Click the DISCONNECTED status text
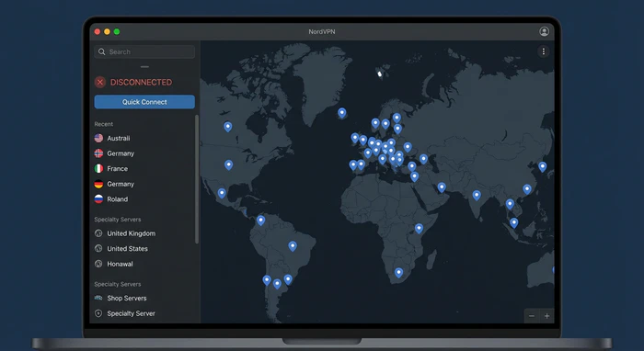Screen dimensions: 644x351 click(x=142, y=82)
